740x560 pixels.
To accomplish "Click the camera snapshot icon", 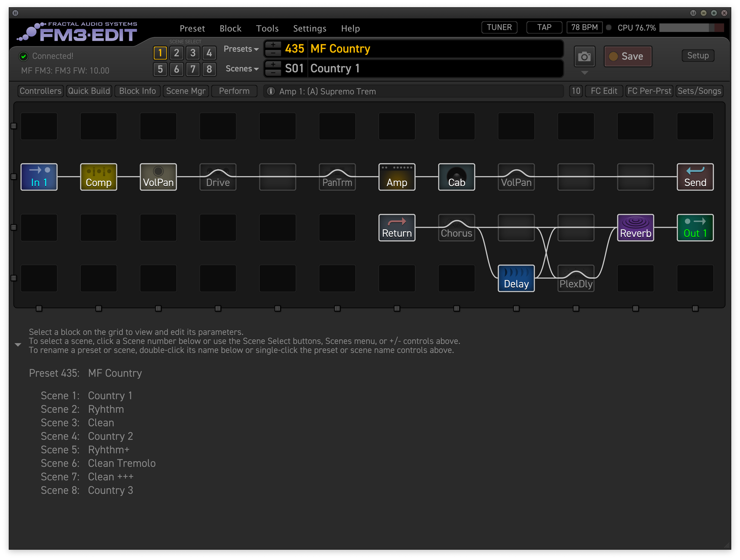I will point(584,57).
